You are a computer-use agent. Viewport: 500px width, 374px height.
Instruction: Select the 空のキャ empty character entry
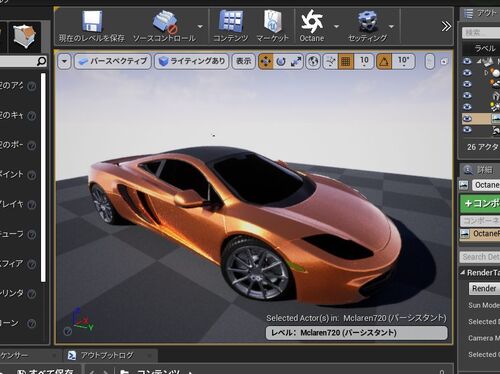(12, 115)
